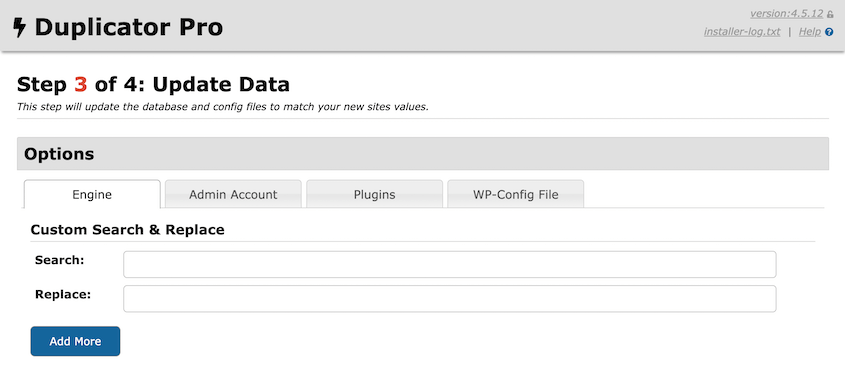The image size is (845, 381).
Task: Open the Plugins tab
Action: [x=375, y=195]
